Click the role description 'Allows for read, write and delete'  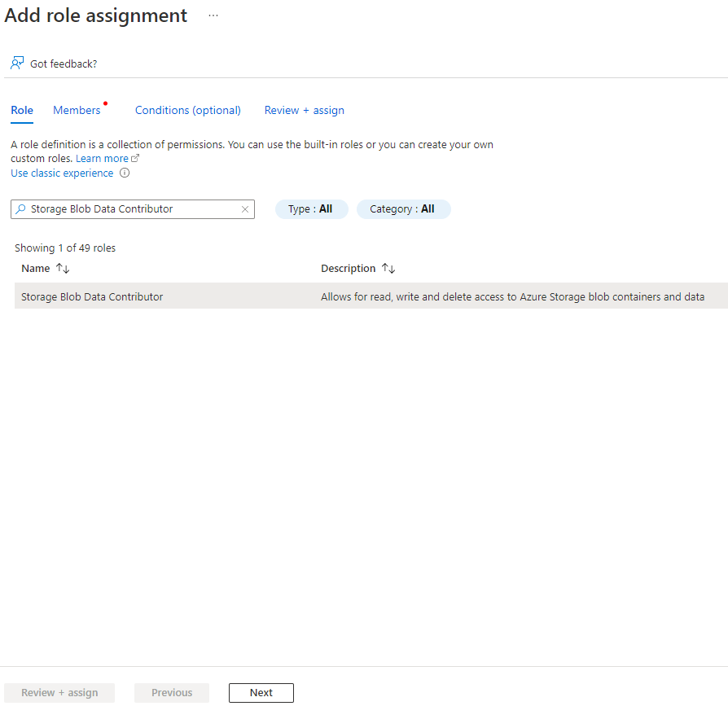pos(512,297)
